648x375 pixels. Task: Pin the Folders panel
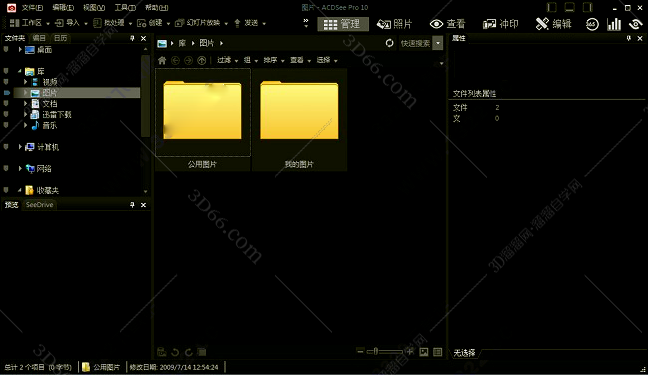(132, 38)
